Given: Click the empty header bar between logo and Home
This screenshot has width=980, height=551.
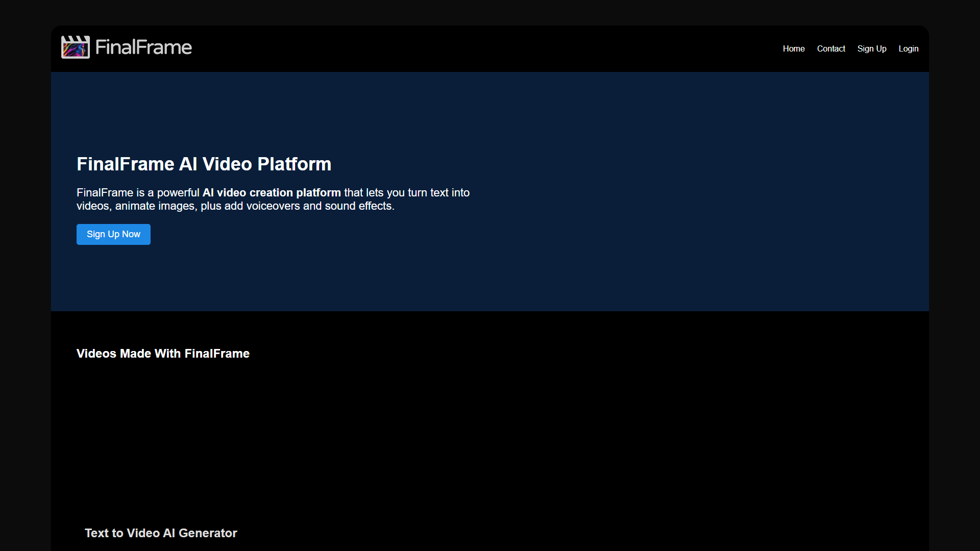Looking at the screenshot, I should [x=485, y=48].
